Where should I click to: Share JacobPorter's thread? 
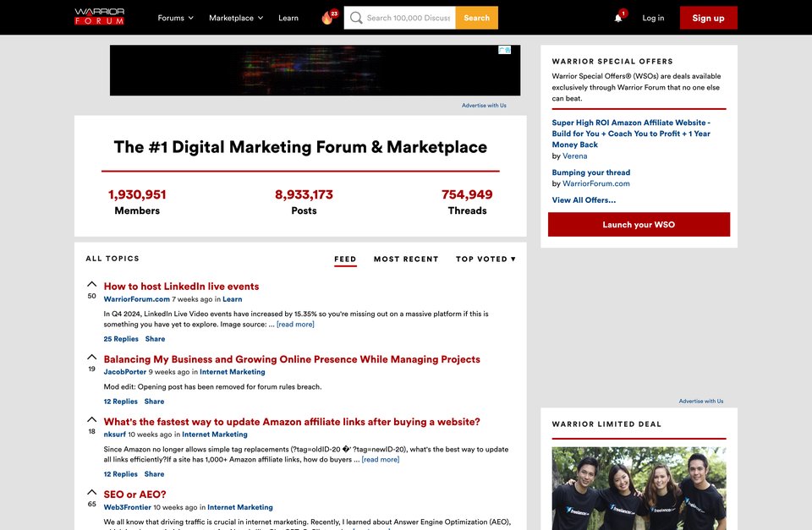[x=154, y=402]
